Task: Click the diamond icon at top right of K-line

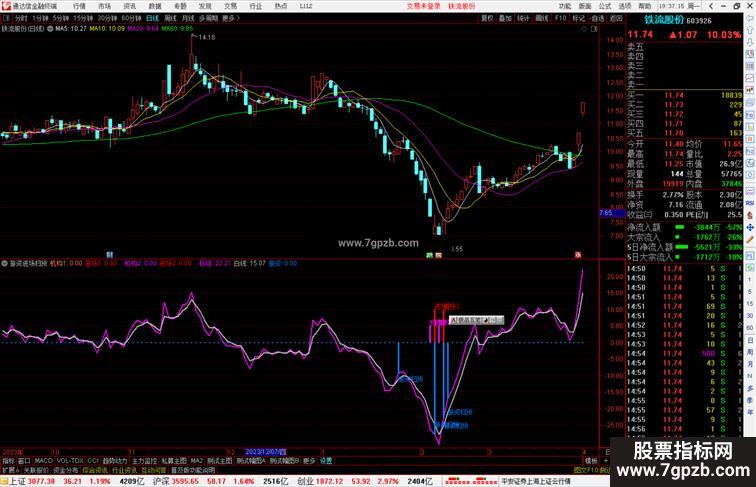Action: click(x=584, y=29)
